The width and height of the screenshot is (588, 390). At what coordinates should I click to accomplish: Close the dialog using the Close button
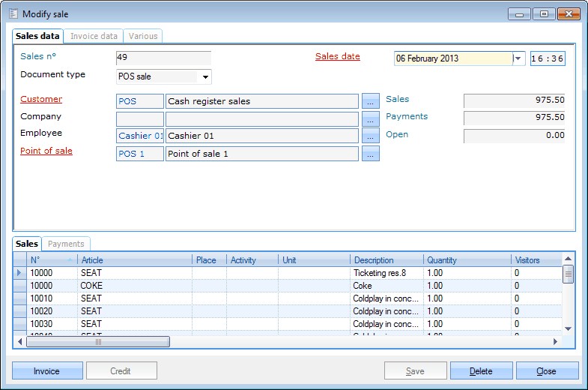(547, 370)
